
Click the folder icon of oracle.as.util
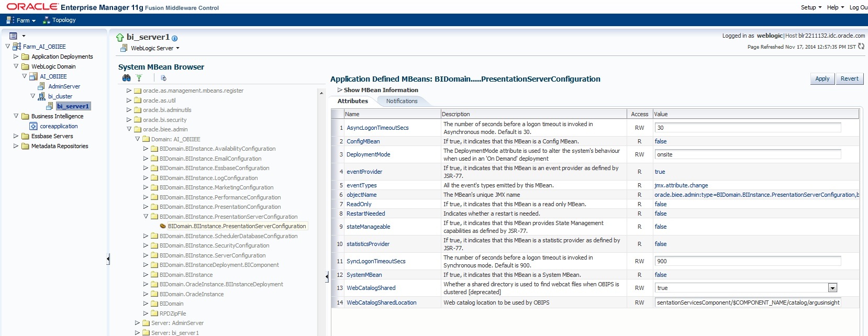(x=138, y=100)
